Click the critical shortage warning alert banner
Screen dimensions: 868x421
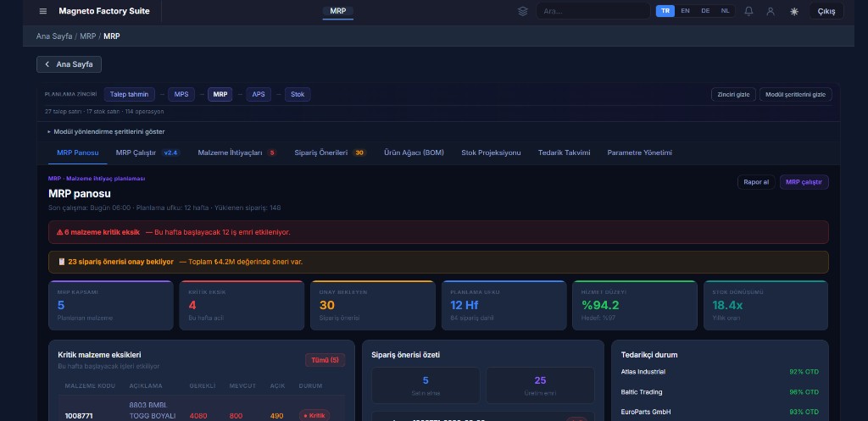click(438, 232)
